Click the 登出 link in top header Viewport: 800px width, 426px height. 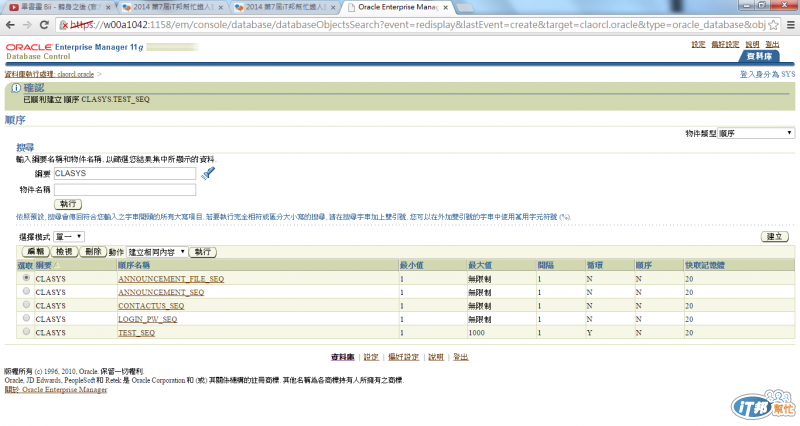[772, 44]
